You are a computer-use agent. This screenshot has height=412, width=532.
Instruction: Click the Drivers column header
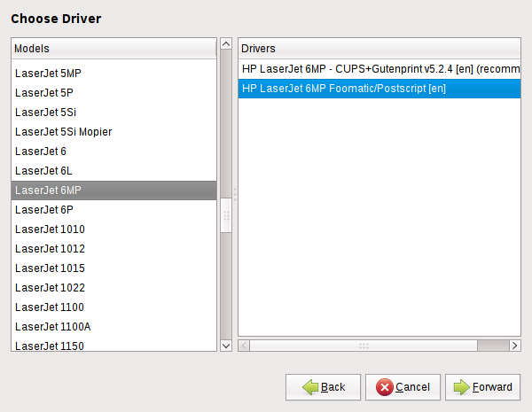(x=379, y=49)
